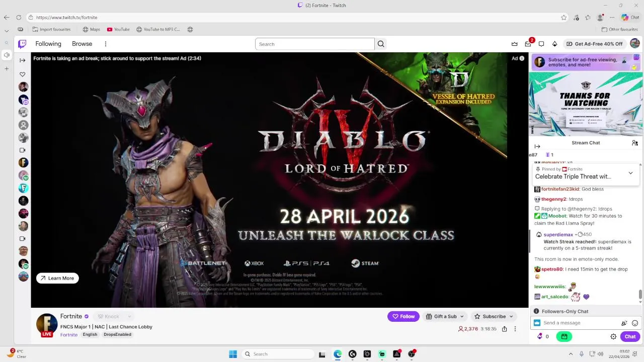Open the Gift a Sub dropdown
The image size is (644, 362).
tap(445, 316)
